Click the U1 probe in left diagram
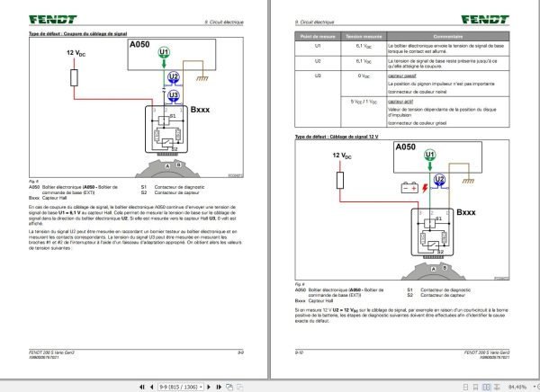 [164, 52]
